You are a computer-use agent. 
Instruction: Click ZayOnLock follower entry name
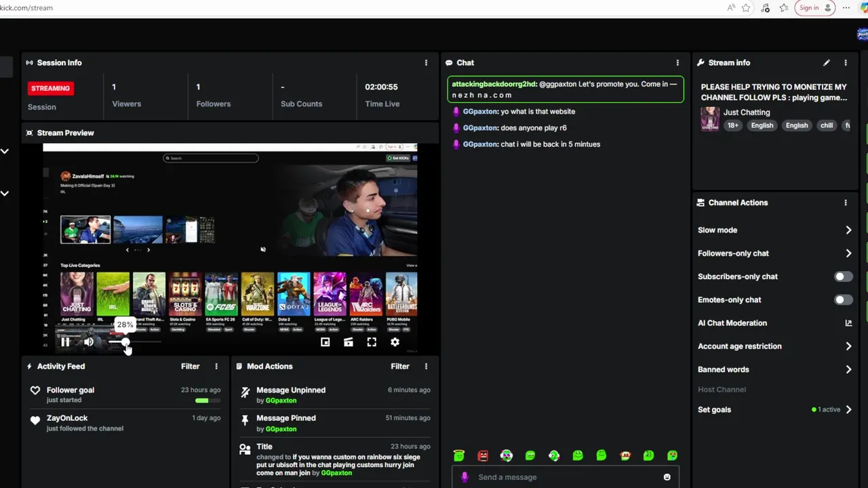coord(67,418)
